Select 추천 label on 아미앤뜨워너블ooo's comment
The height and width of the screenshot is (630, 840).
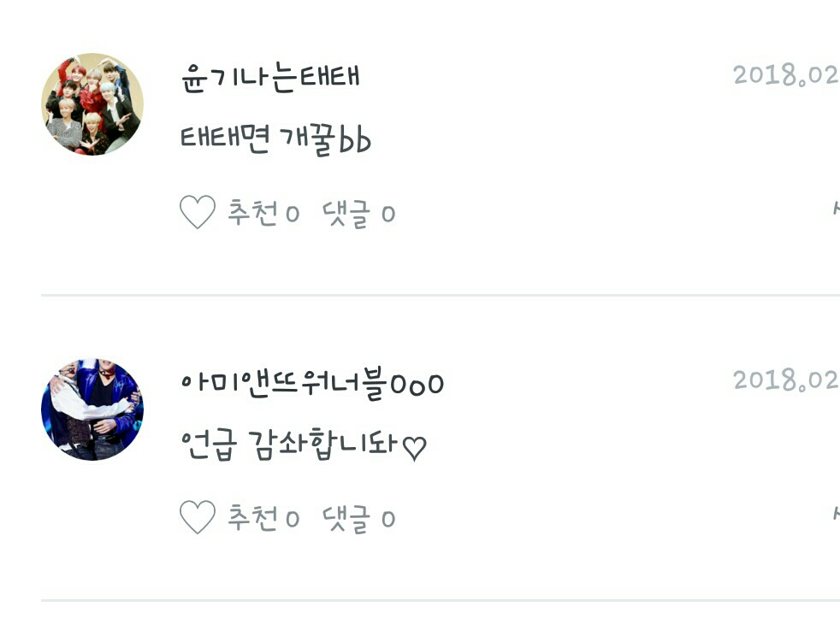pyautogui.click(x=253, y=517)
